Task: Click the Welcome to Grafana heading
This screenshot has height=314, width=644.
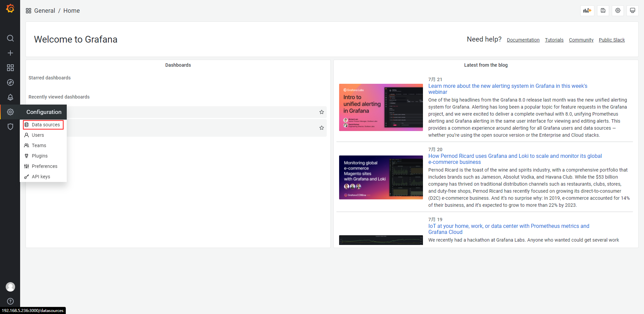Action: [x=76, y=39]
